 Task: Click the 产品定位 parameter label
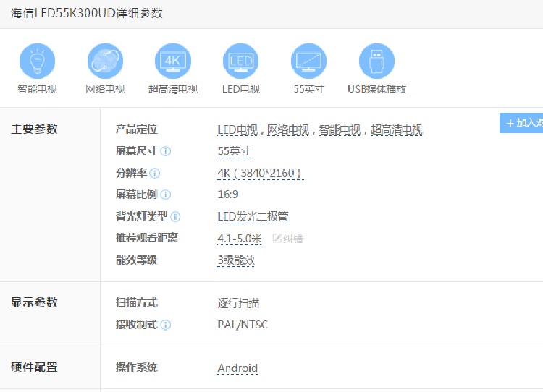136,129
